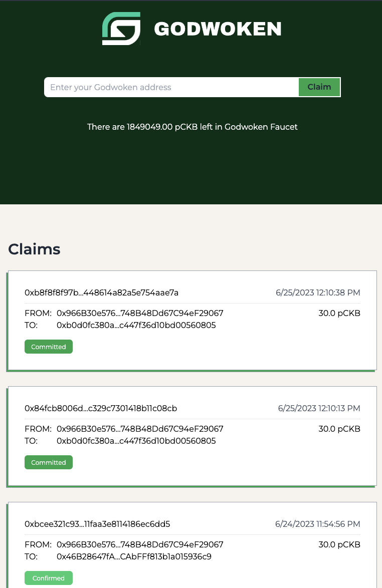Click the timestamp 6/25/2023 12:10:38 PM

click(x=318, y=292)
